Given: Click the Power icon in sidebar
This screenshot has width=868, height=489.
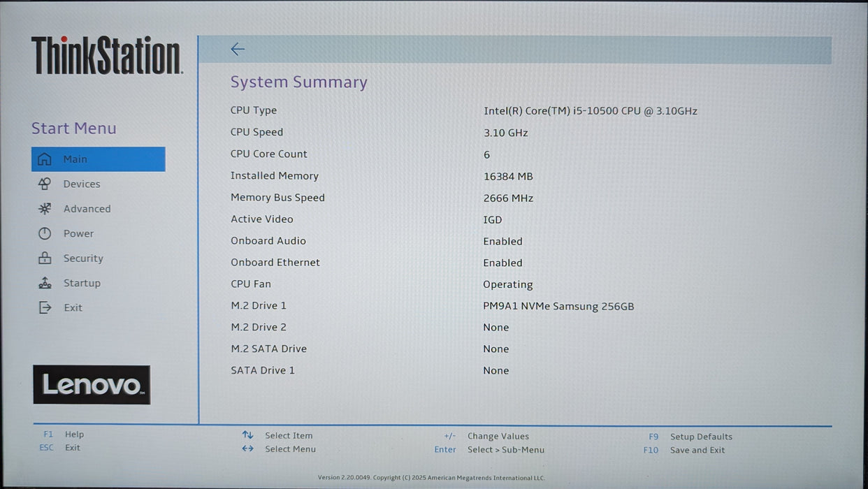Looking at the screenshot, I should point(45,233).
